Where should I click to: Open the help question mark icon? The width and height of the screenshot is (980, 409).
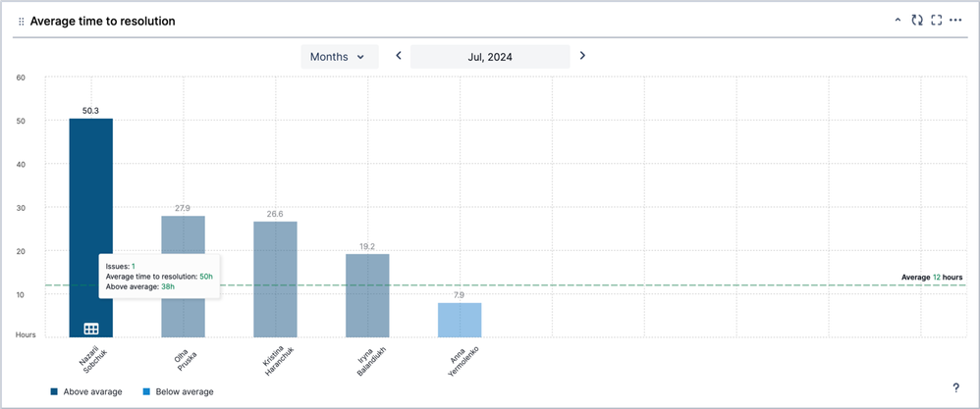[955, 388]
